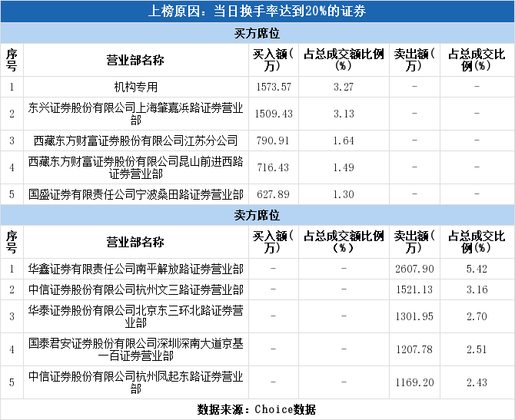Click the 买入额(万) header in buyer table
This screenshot has height=420, width=515.
tap(273, 60)
